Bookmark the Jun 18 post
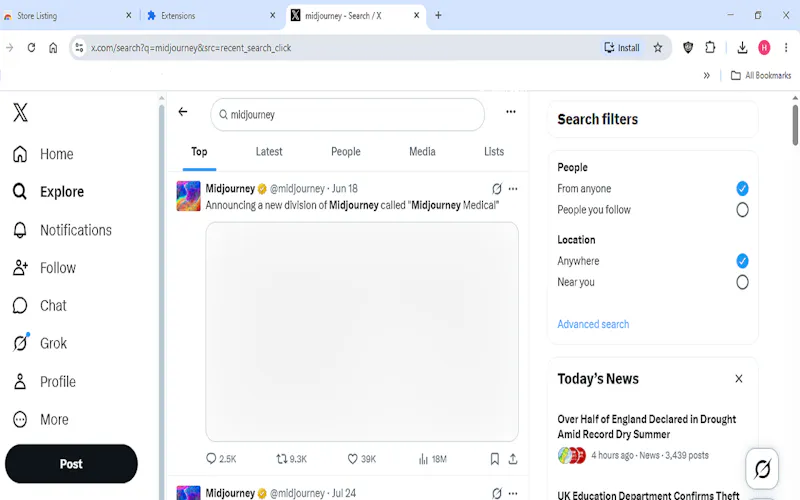This screenshot has width=800, height=500. coord(494,459)
